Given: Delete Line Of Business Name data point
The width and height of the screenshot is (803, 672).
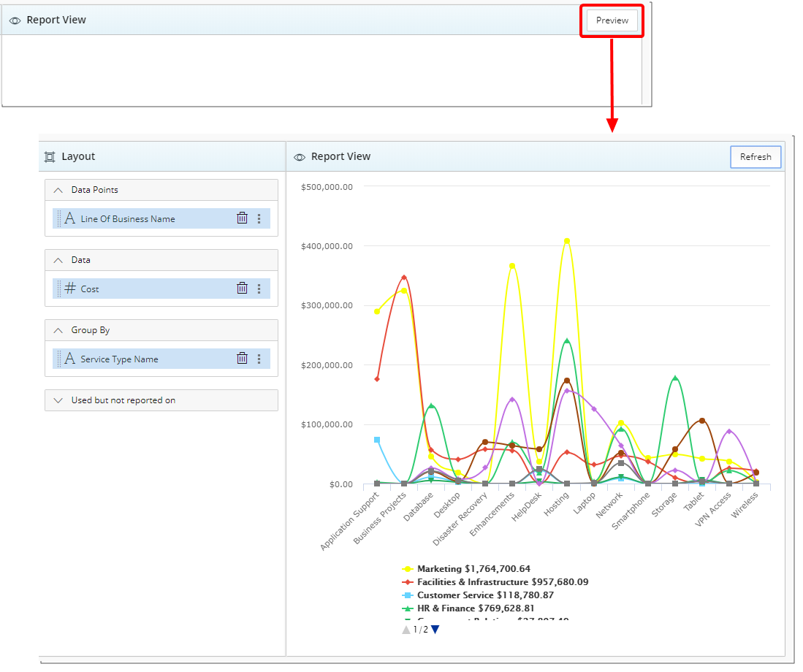Looking at the screenshot, I should pyautogui.click(x=243, y=218).
